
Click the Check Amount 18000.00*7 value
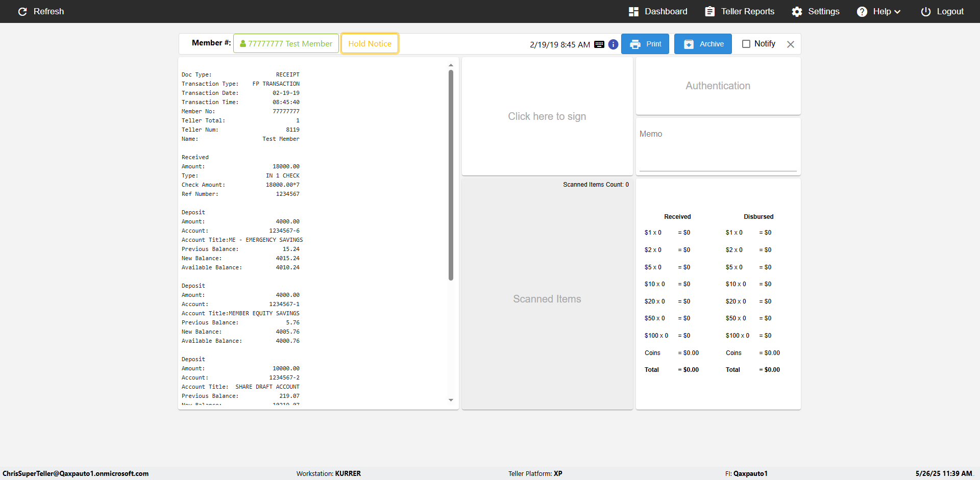[283, 185]
